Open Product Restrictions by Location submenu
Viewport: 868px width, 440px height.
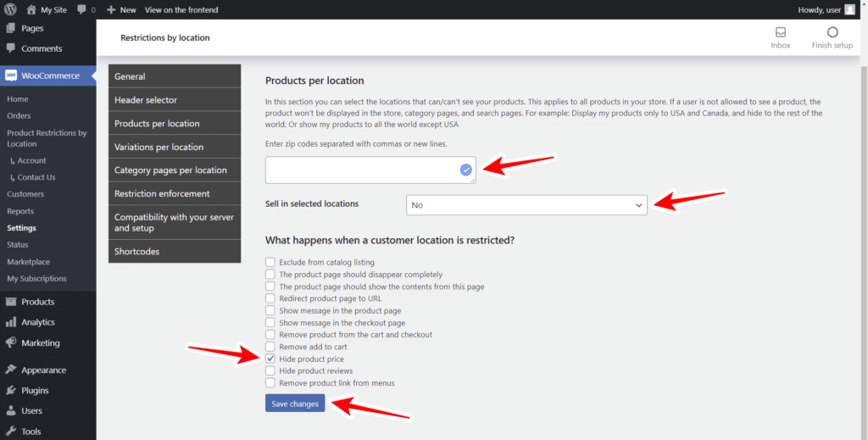click(x=48, y=138)
